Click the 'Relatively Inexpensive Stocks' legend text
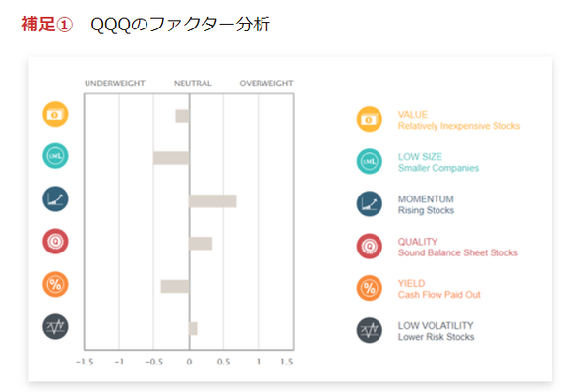The image size is (583, 392). pyautogui.click(x=459, y=126)
